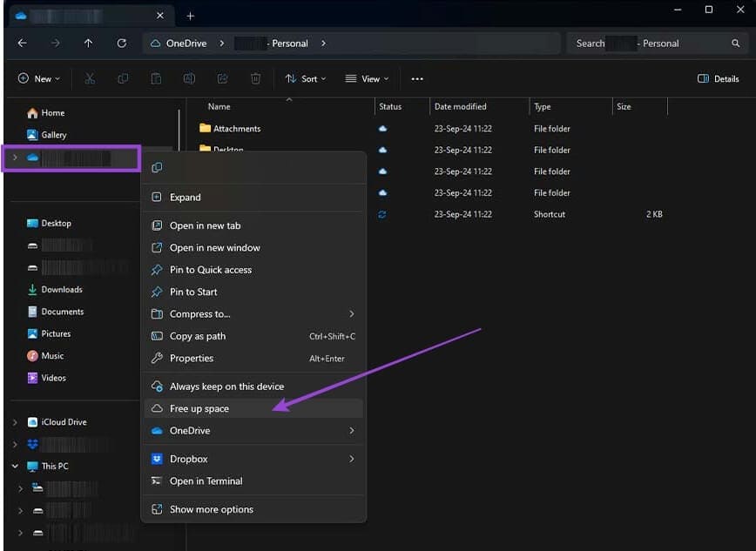This screenshot has width=756, height=551.
Task: Select This PC in the sidebar
Action: [48, 467]
